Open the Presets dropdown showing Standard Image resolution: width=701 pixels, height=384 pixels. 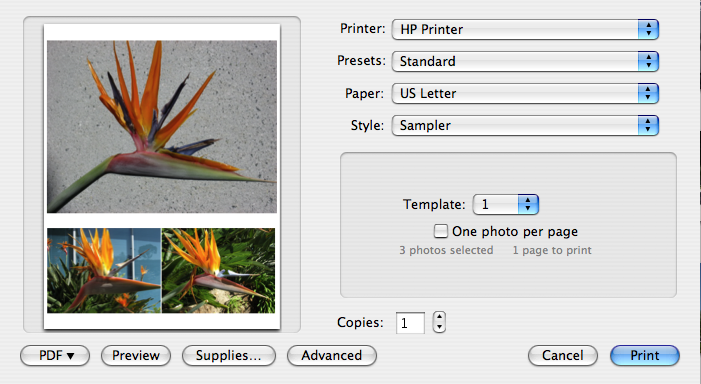525,61
